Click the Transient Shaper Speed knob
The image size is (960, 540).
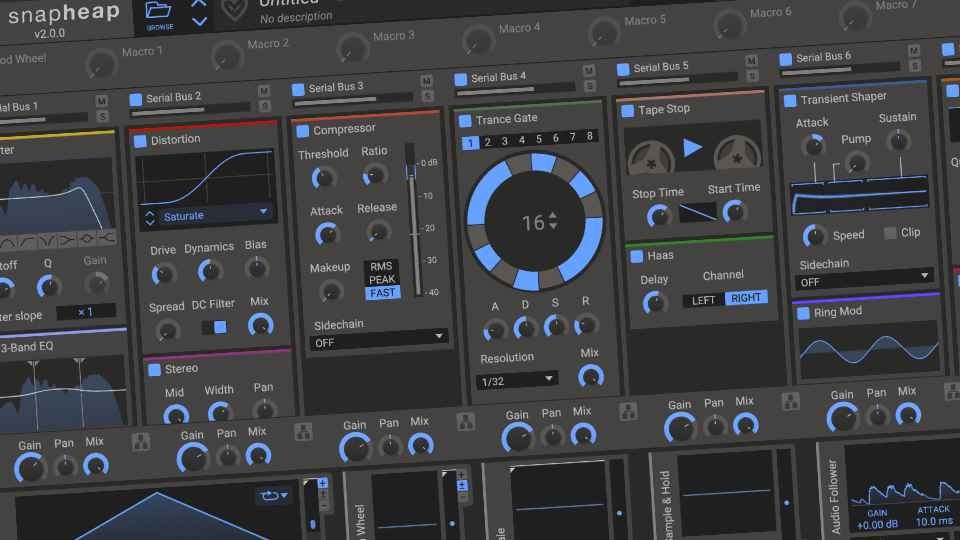(x=814, y=236)
